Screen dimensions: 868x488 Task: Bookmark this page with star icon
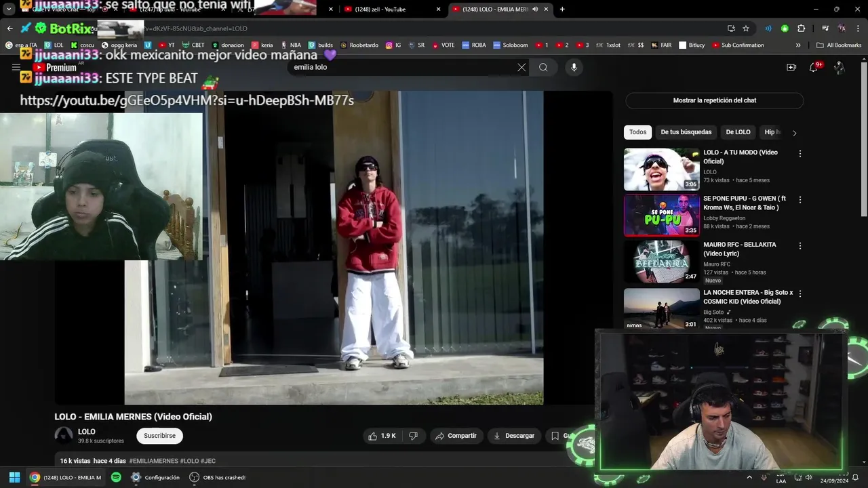click(746, 28)
